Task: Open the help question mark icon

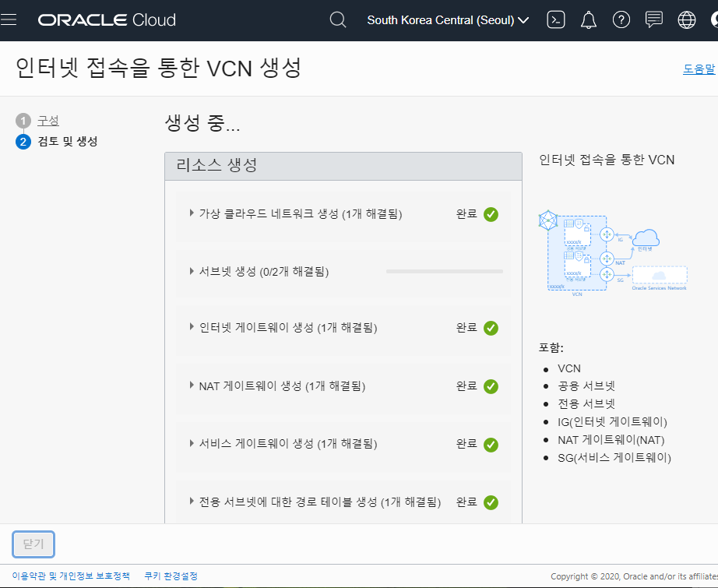Action: pos(621,20)
